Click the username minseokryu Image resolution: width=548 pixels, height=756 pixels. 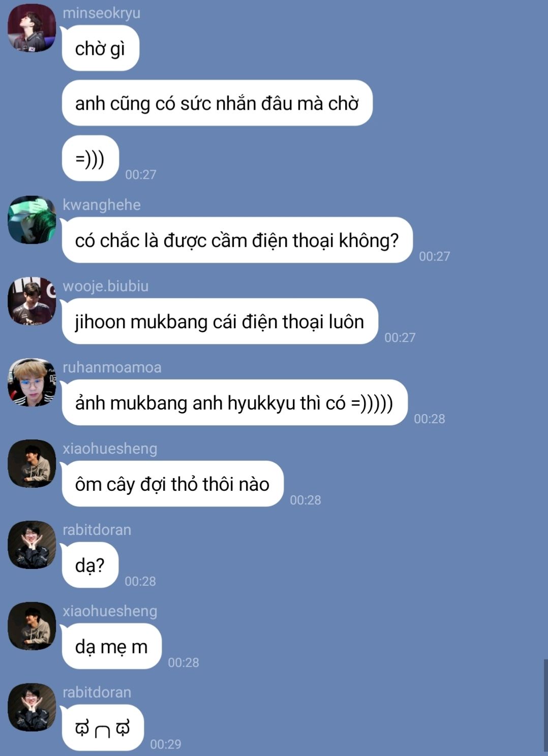pos(101,13)
